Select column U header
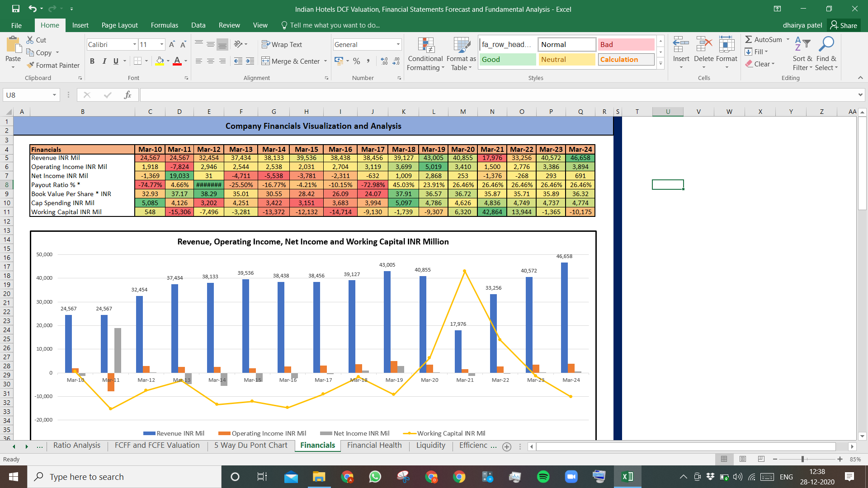Screen dimensions: 868x488 click(x=668, y=112)
